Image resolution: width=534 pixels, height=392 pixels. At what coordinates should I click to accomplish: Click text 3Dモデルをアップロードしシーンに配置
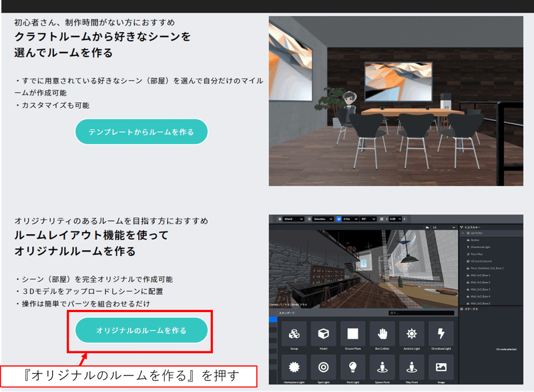click(x=93, y=291)
